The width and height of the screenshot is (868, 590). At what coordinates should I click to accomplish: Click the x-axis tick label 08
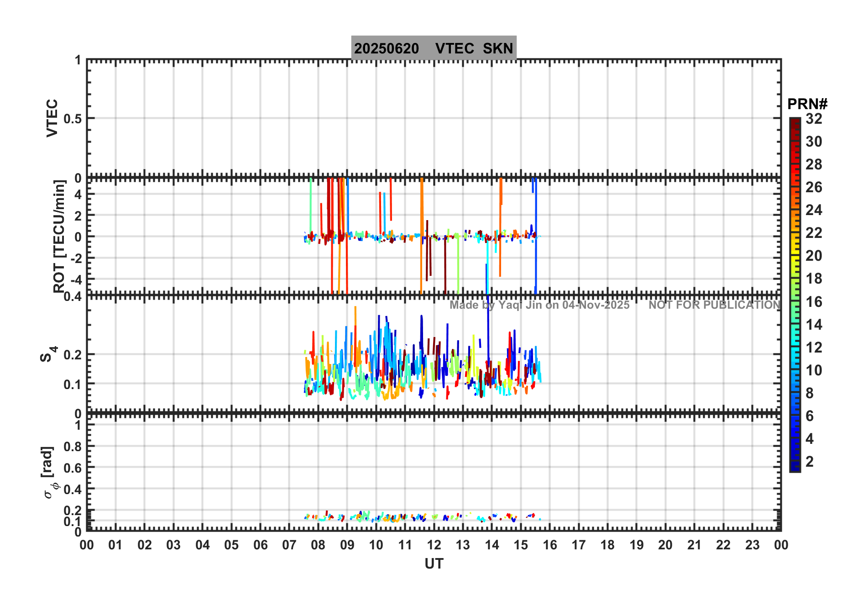click(318, 545)
